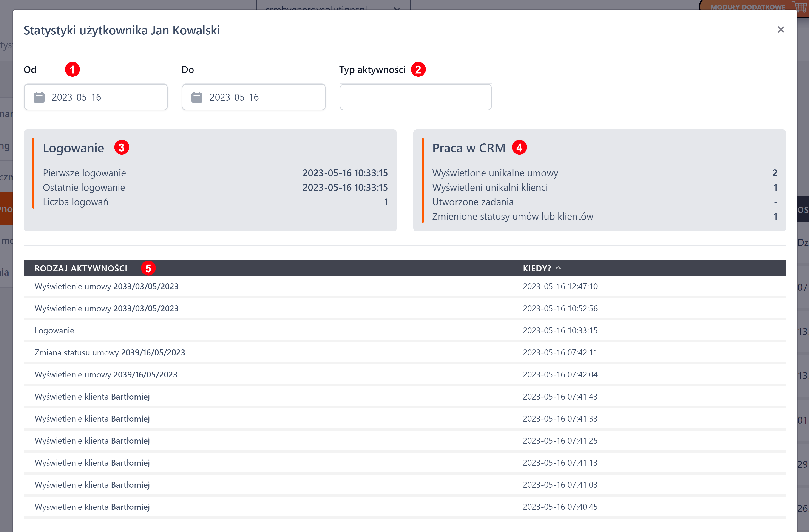Click the calendar icon in Do field
This screenshot has width=809, height=532.
[197, 97]
